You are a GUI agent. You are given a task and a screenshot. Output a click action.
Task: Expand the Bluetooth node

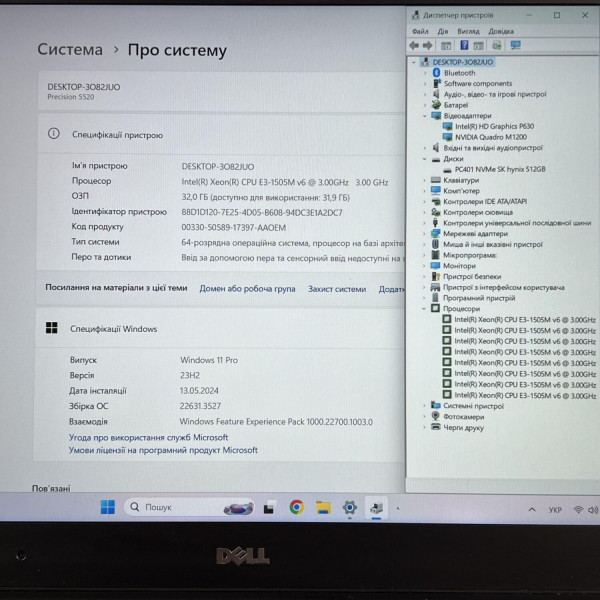[x=425, y=73]
